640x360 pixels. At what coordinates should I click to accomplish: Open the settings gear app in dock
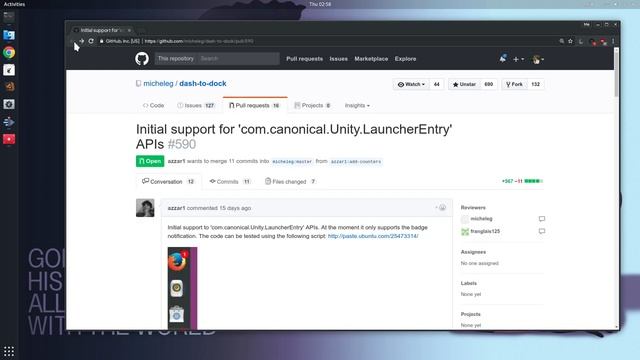9,104
